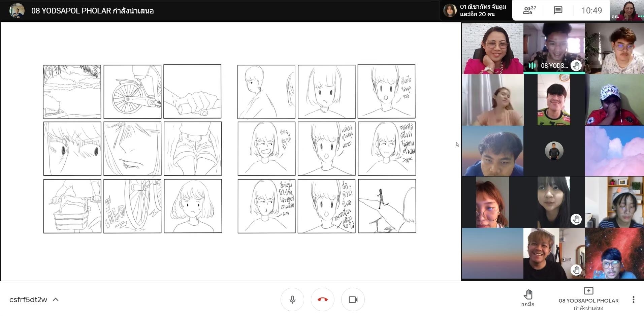Select the tile of person with orange hair and round glasses
644x316 pixels.
tap(492, 202)
